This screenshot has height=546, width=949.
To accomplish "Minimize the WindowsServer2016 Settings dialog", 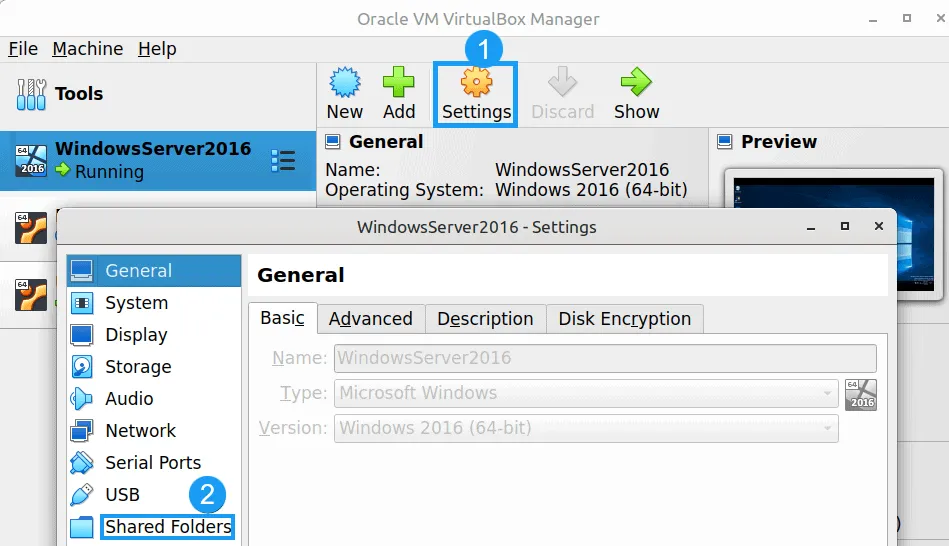I will 811,227.
